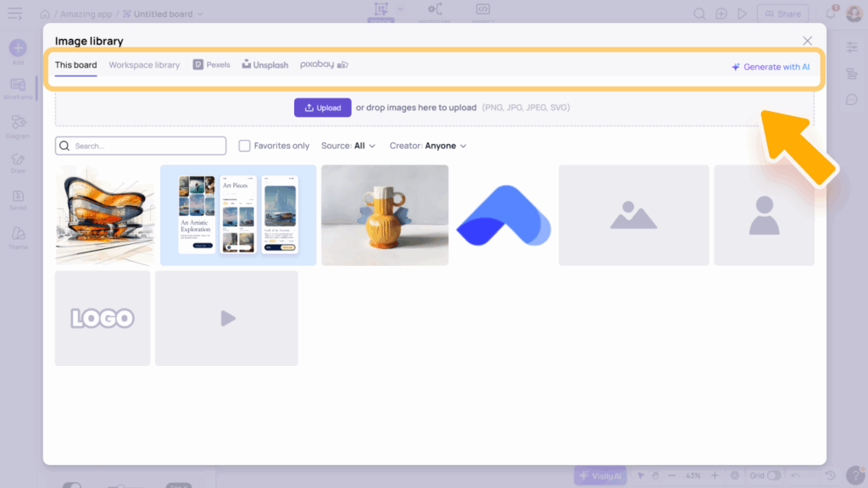Select the orange vase image thumbnail
This screenshot has height=488, width=868.
tap(385, 215)
